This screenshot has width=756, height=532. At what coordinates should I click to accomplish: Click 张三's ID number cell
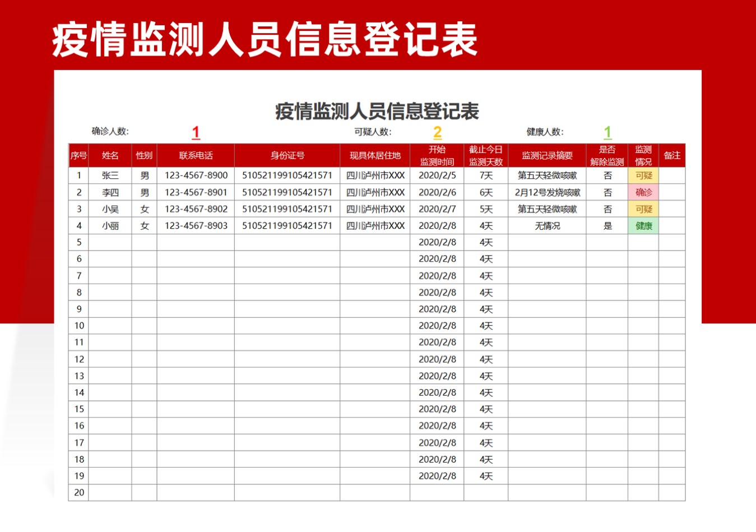click(286, 175)
